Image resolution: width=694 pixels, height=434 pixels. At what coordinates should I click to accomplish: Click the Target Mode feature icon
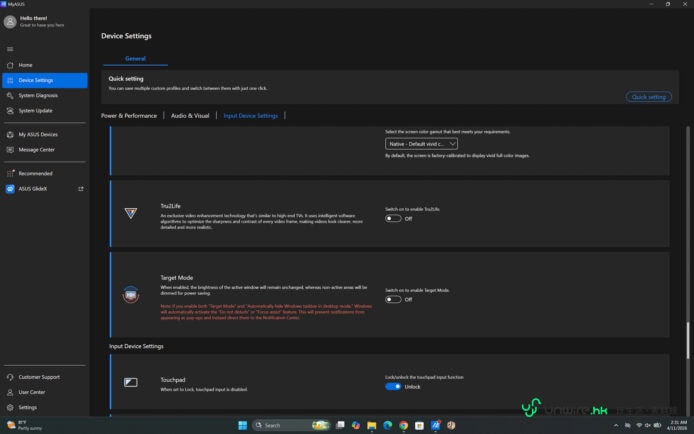pos(131,295)
